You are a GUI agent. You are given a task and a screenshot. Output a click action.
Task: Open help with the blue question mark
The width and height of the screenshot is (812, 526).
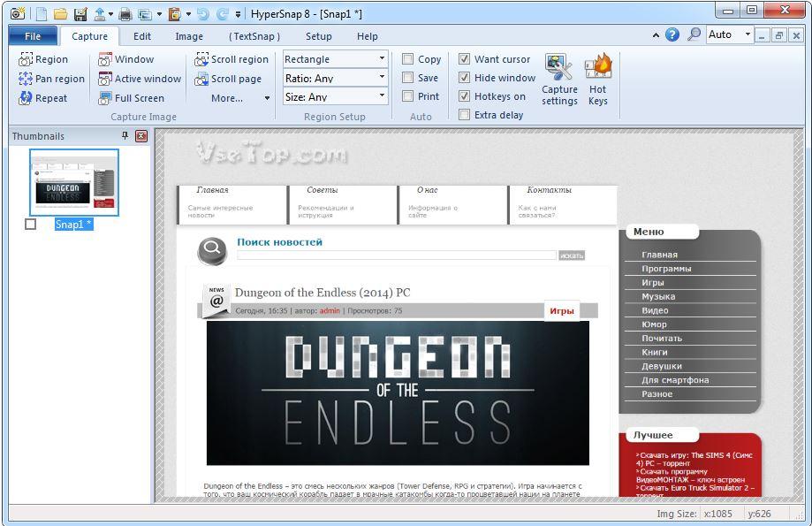(x=672, y=34)
